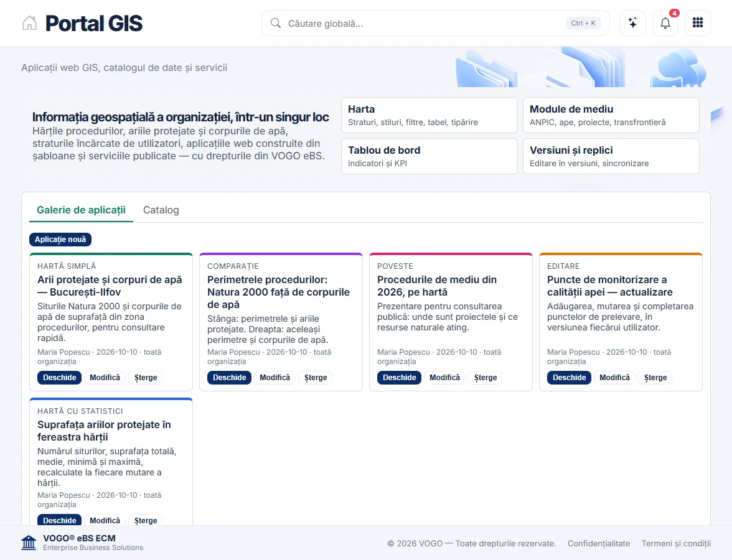732x560 pixels.
Task: Click the © 2026 VOGO copyright text
Action: point(472,543)
